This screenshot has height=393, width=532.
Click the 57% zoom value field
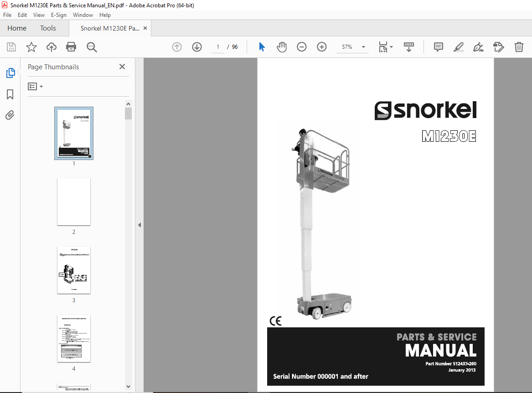click(x=347, y=47)
